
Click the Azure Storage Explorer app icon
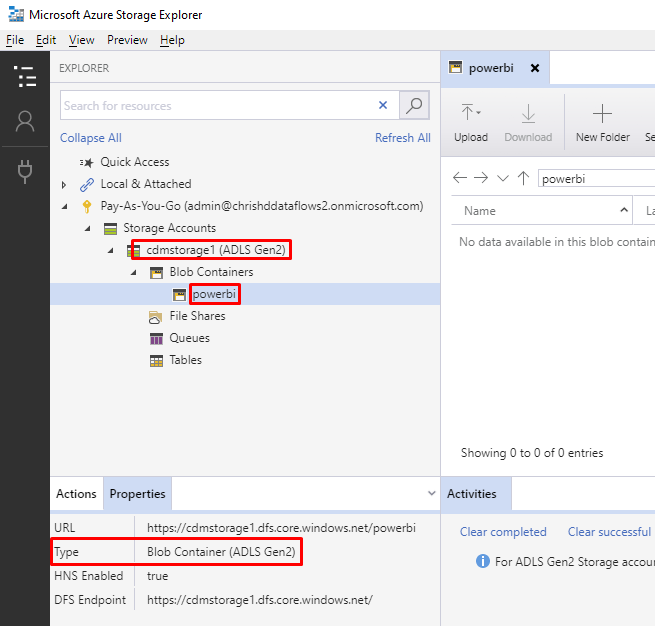point(16,14)
